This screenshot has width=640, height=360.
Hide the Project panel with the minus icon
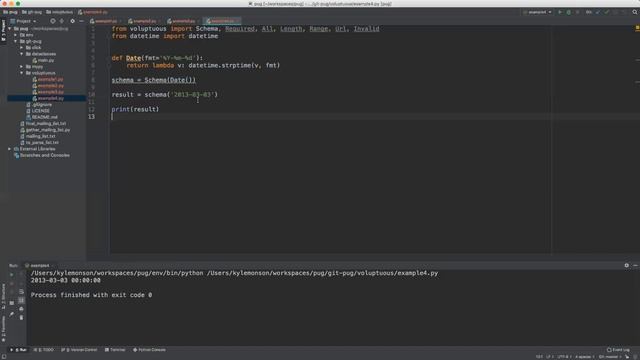[x=81, y=21]
